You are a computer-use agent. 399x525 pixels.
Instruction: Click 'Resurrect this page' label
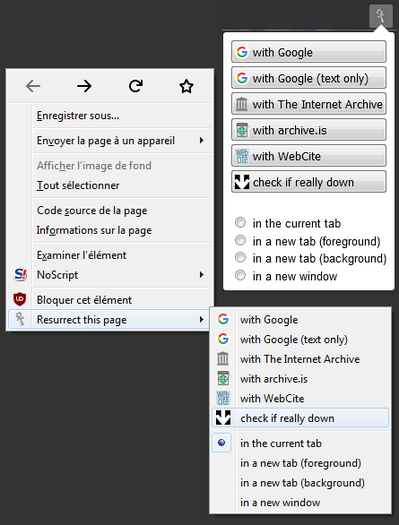82,320
